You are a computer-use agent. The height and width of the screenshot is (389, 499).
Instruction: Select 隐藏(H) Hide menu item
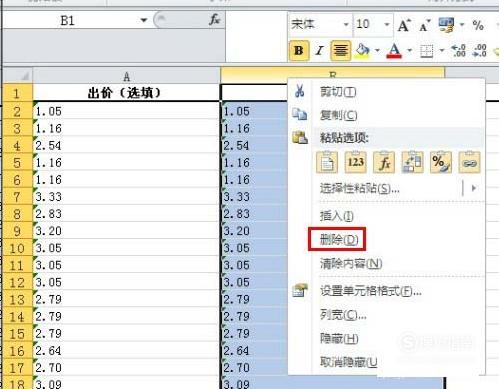(339, 338)
